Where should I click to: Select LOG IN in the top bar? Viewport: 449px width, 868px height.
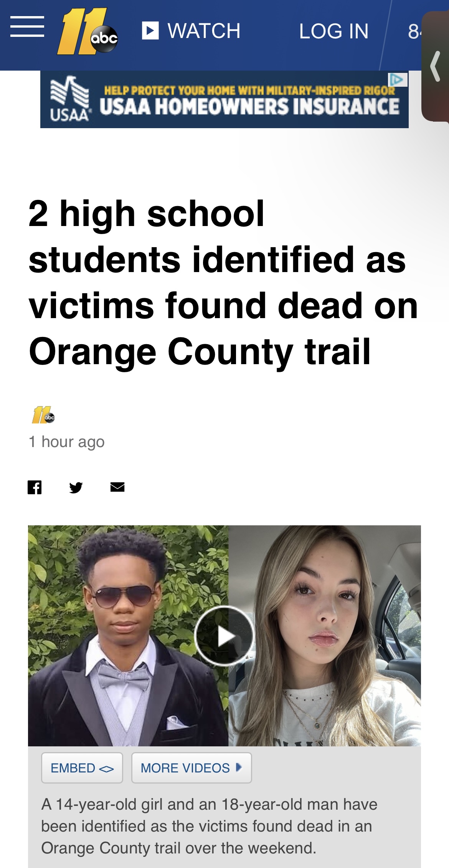333,31
